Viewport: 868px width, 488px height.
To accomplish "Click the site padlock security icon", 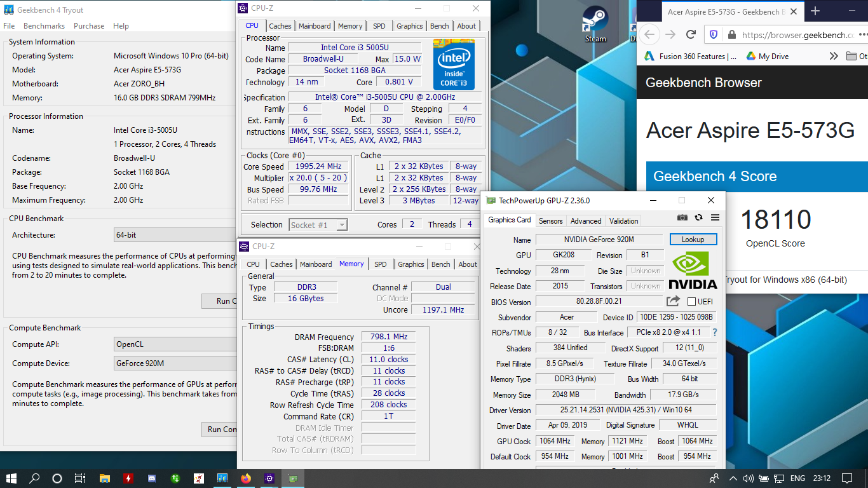I will pos(732,35).
